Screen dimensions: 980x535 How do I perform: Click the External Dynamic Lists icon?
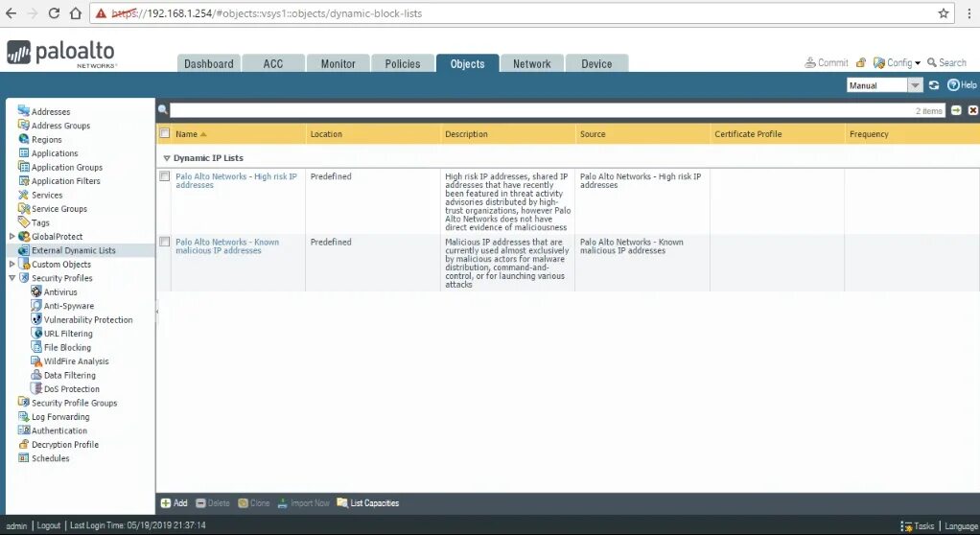tap(24, 250)
